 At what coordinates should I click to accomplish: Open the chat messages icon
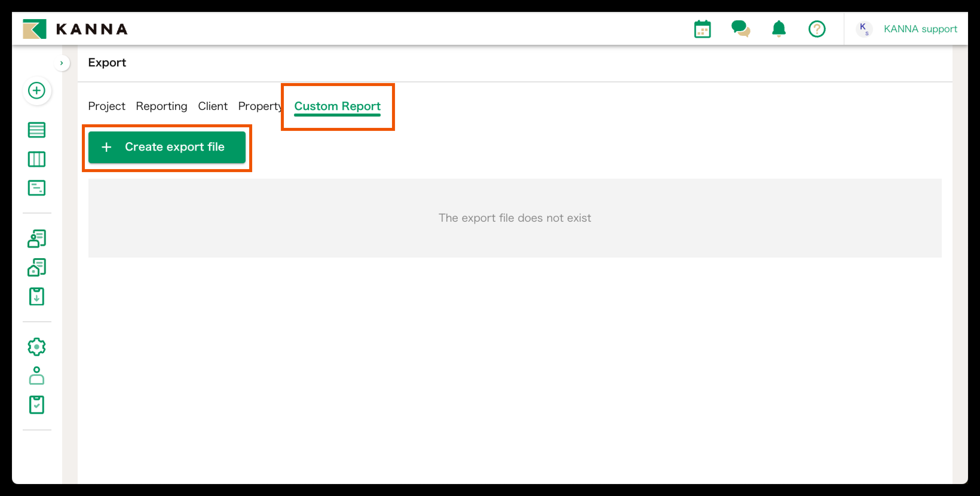point(740,29)
